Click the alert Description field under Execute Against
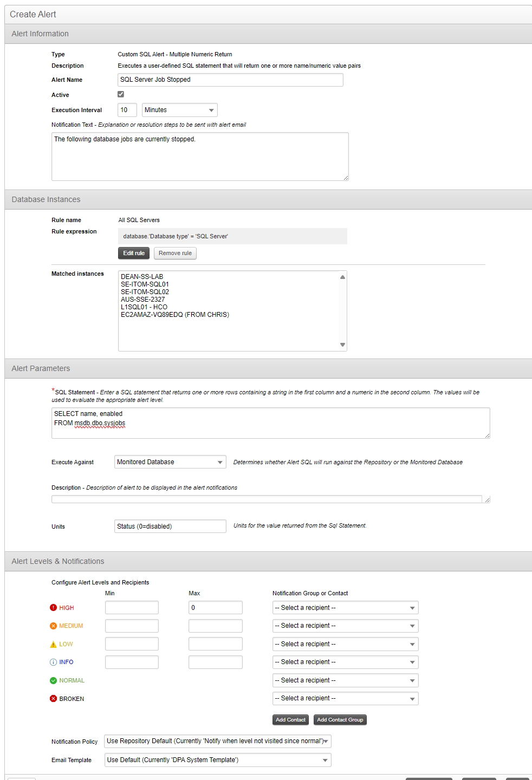 tap(271, 499)
